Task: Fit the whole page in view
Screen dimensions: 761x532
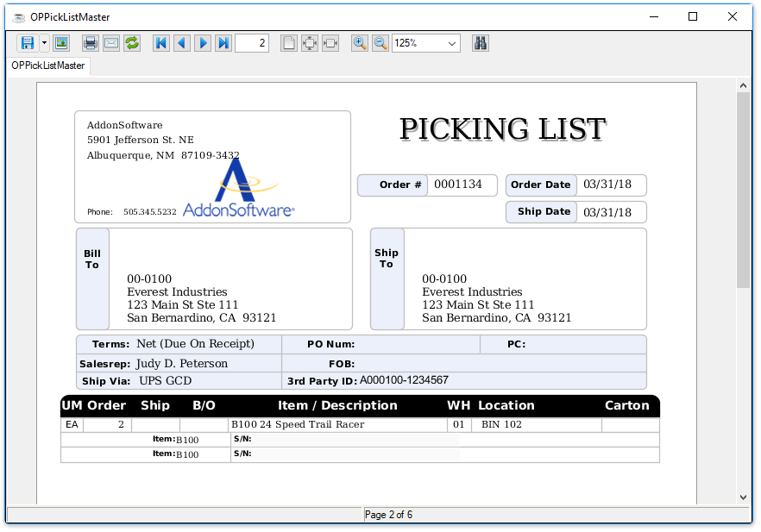Action: tap(310, 43)
